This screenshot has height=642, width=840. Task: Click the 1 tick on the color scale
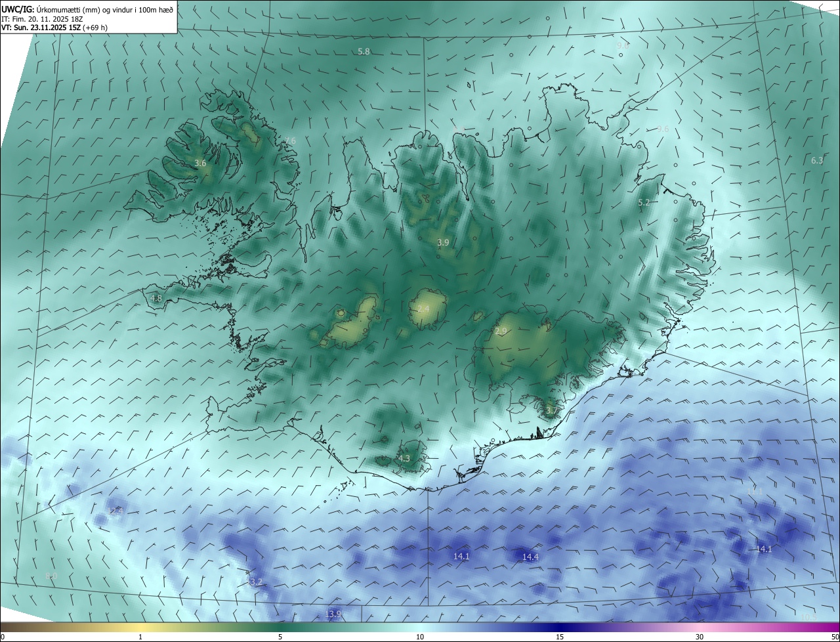pyautogui.click(x=140, y=637)
